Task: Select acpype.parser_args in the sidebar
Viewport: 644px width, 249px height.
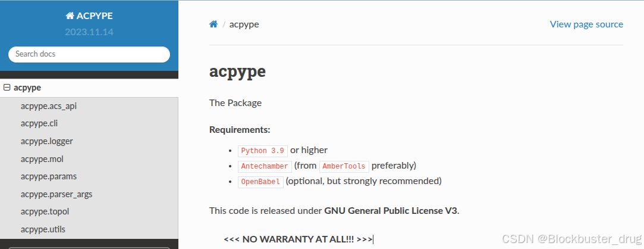Action: (56, 194)
